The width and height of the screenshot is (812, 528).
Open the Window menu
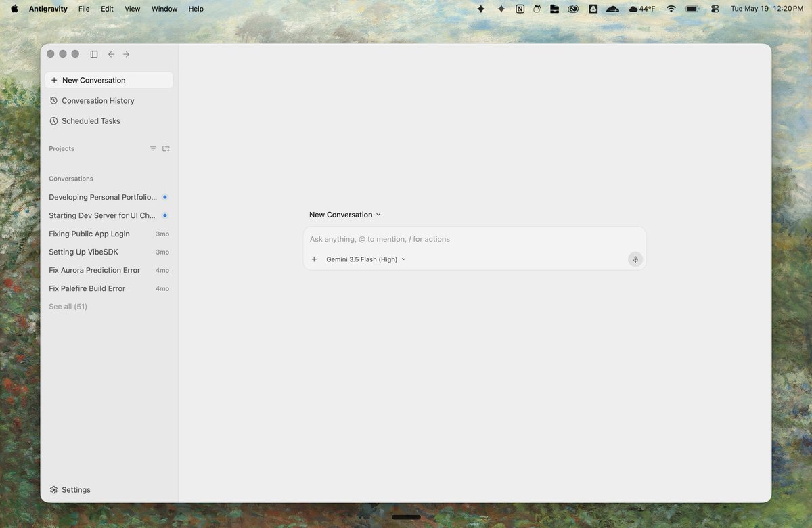pyautogui.click(x=164, y=9)
